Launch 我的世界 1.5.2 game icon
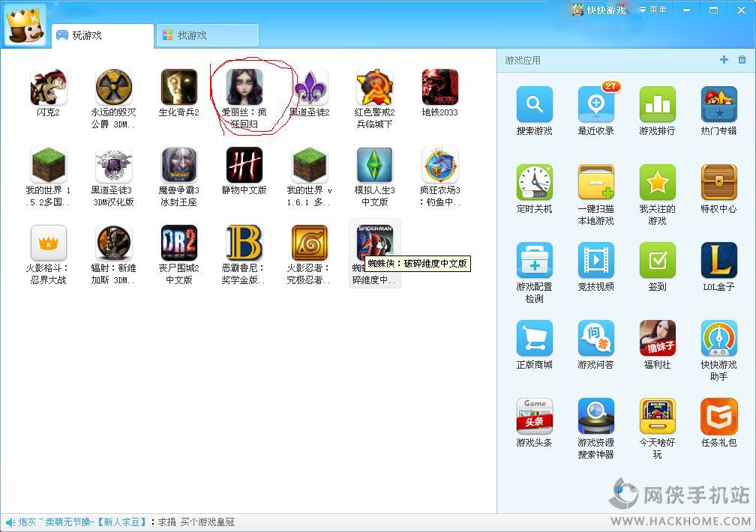 tap(48, 166)
